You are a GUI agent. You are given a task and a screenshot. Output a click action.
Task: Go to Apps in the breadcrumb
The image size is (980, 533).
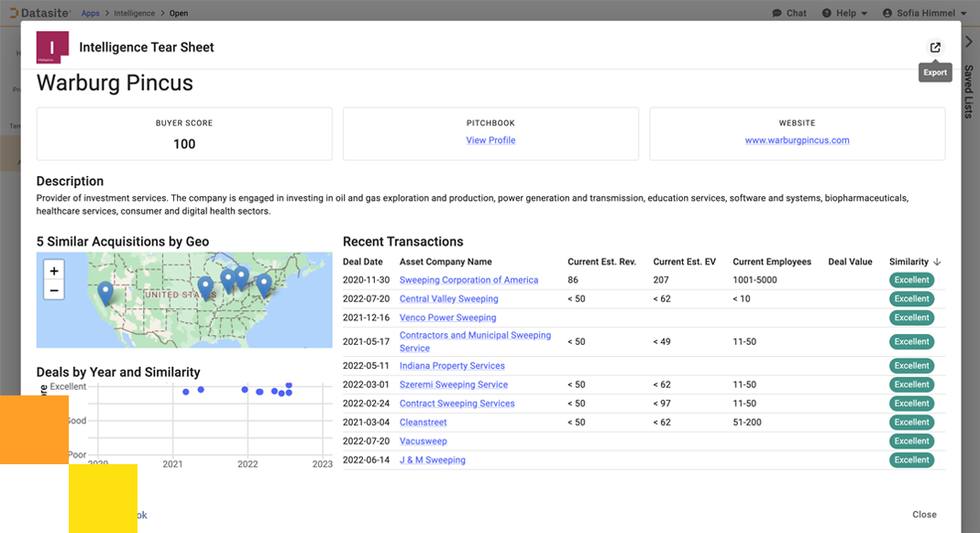pyautogui.click(x=90, y=13)
